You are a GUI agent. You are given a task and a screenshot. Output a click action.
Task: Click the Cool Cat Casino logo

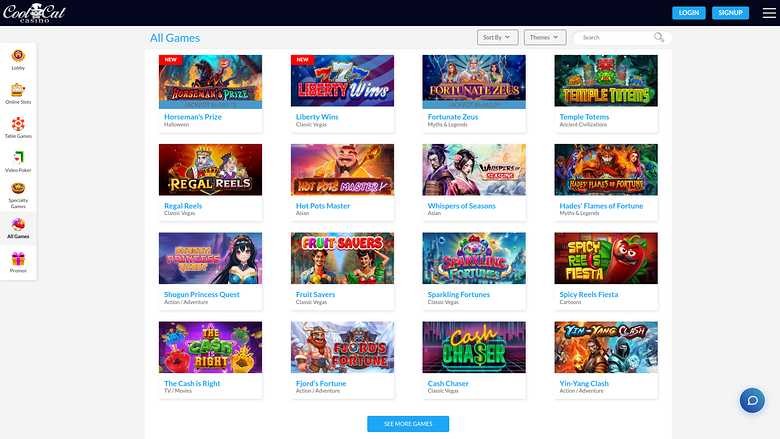click(x=31, y=13)
